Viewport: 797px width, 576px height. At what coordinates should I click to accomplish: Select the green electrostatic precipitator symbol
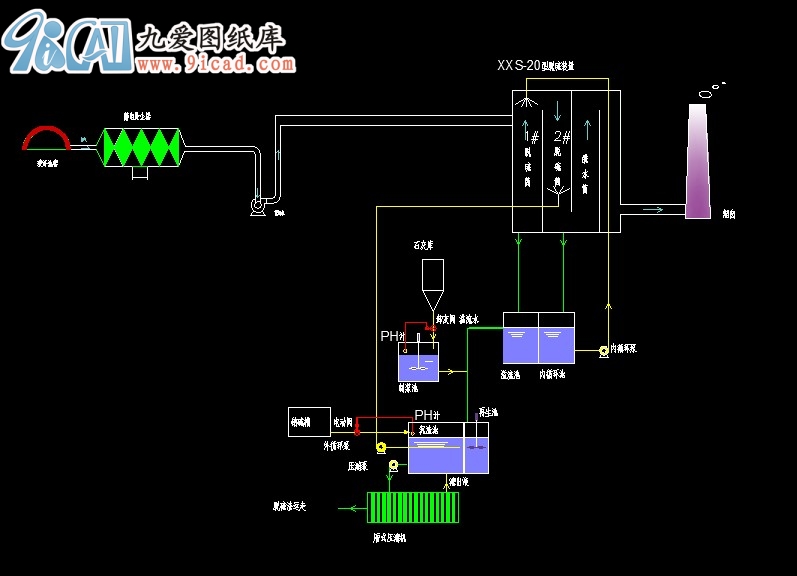click(142, 147)
